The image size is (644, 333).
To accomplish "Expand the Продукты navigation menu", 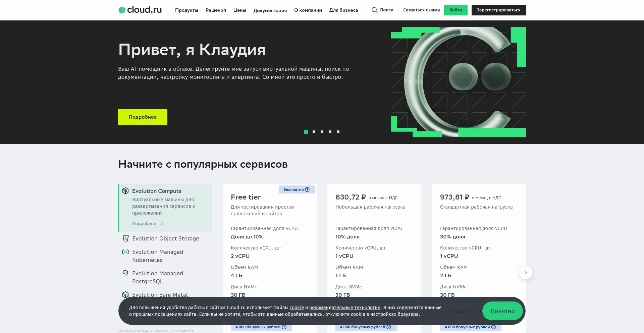I will click(186, 10).
